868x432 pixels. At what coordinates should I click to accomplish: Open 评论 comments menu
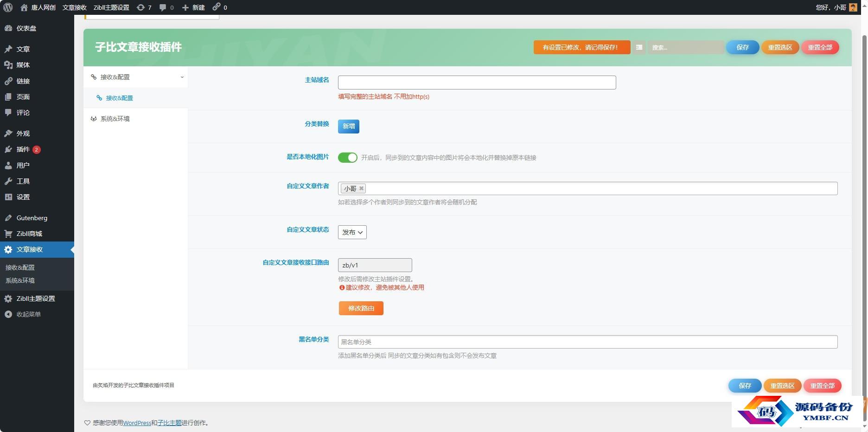[37, 113]
